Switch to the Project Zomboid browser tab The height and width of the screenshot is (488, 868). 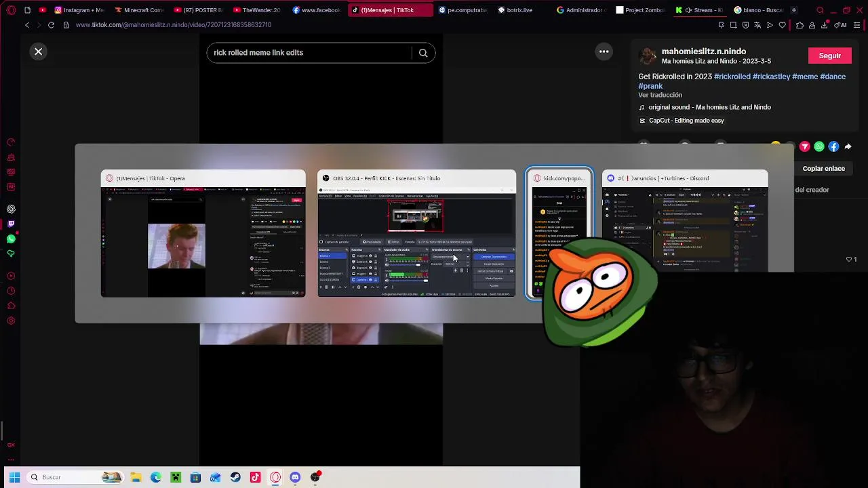(x=639, y=10)
